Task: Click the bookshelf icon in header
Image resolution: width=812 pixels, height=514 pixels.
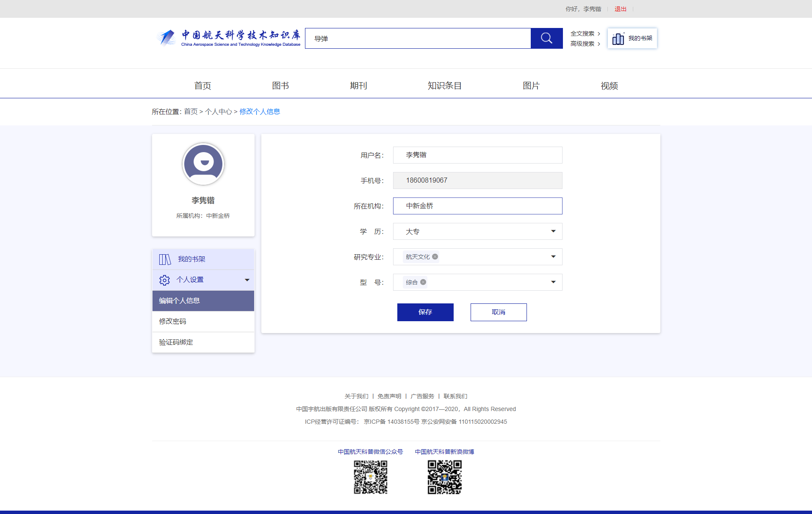Action: (618, 39)
